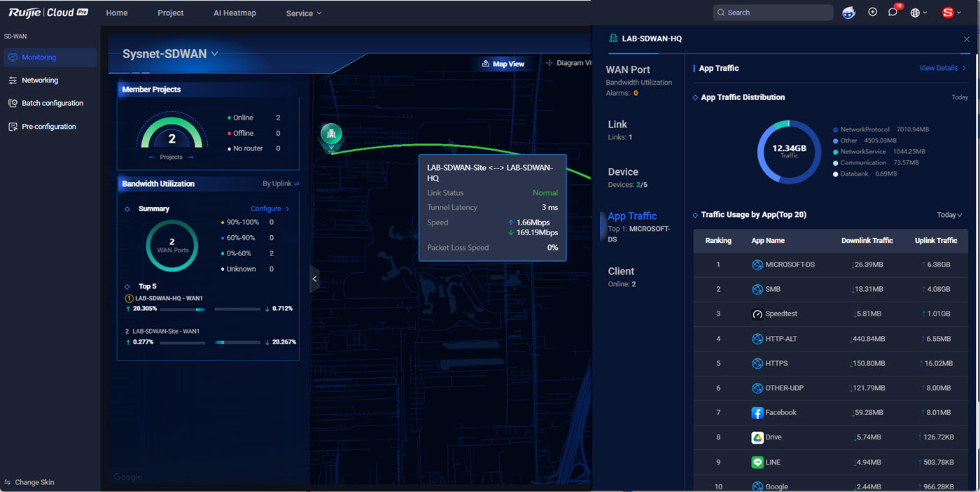
Task: Click the Speedtest app icon
Action: point(757,314)
